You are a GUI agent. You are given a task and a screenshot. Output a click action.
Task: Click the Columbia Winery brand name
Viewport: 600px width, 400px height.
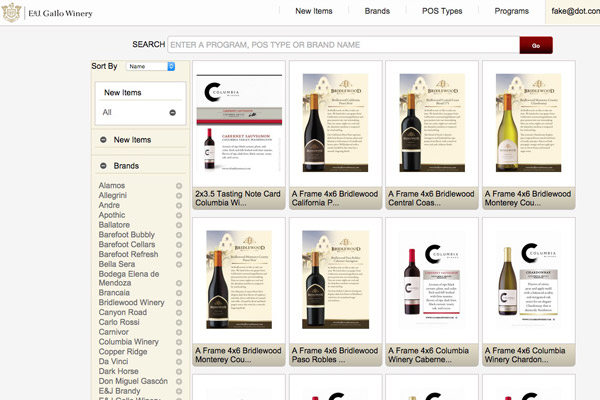129,342
